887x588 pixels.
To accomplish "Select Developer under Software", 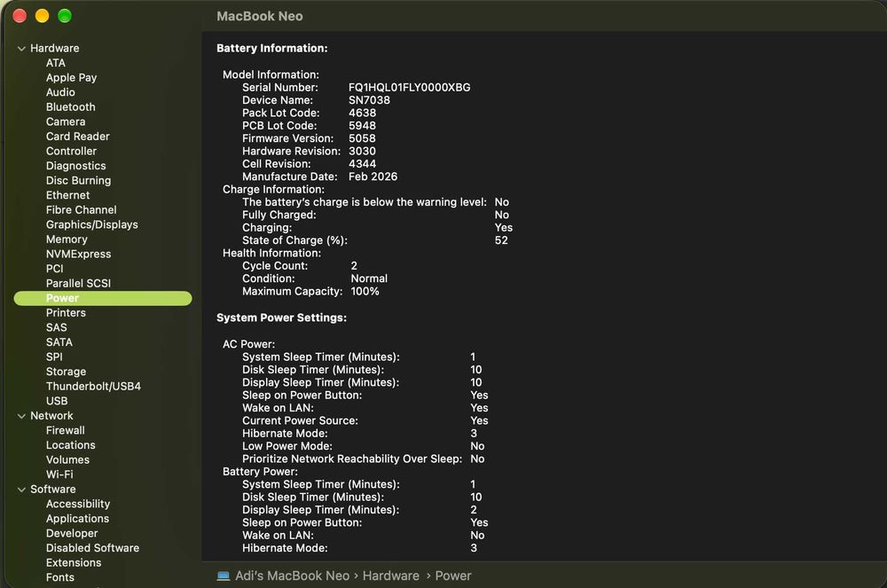I will 72,533.
